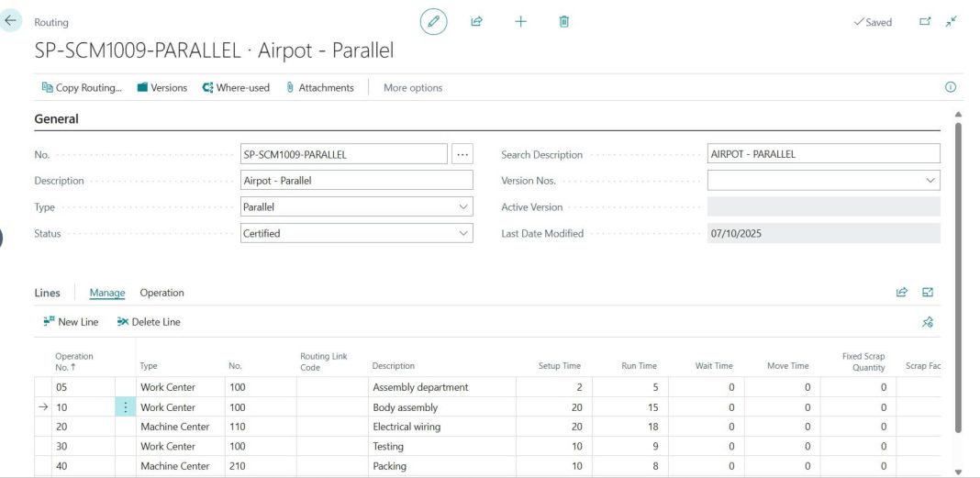Open row menu for Body assembly line

click(126, 407)
